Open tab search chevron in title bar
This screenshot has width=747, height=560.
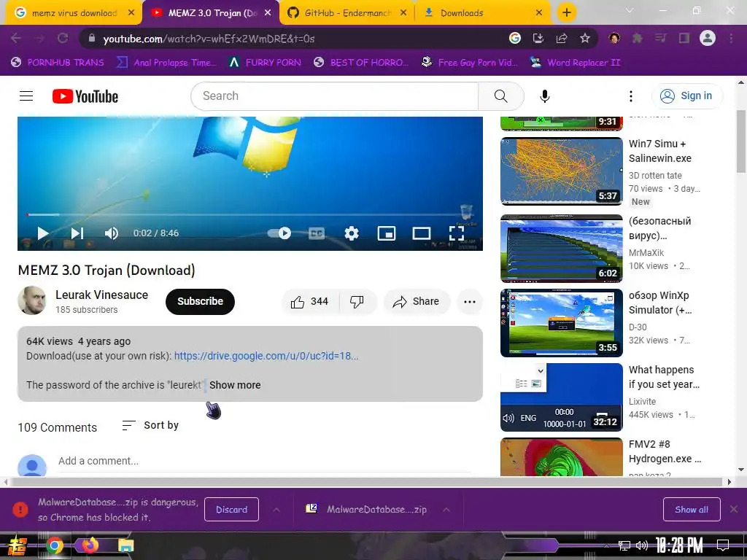pos(630,10)
